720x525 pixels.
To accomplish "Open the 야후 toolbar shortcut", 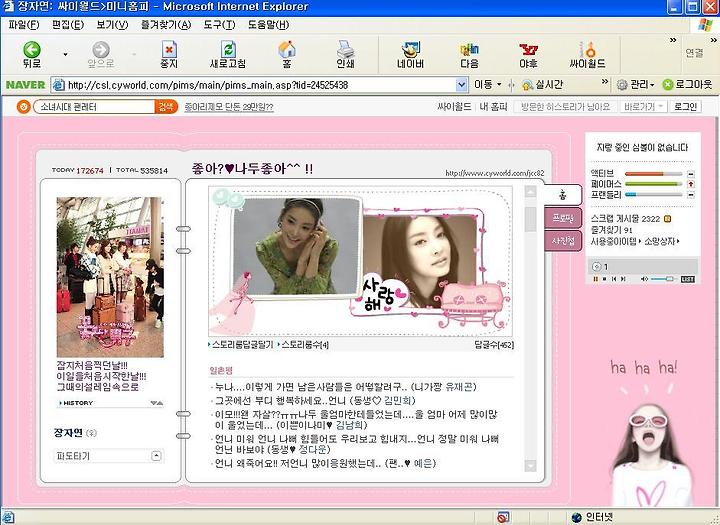I will tap(528, 55).
